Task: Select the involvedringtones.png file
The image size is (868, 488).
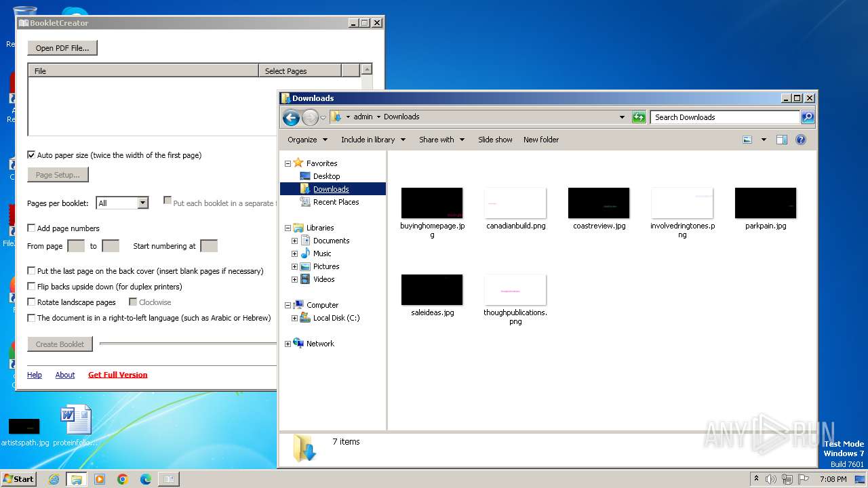Action: [682, 213]
